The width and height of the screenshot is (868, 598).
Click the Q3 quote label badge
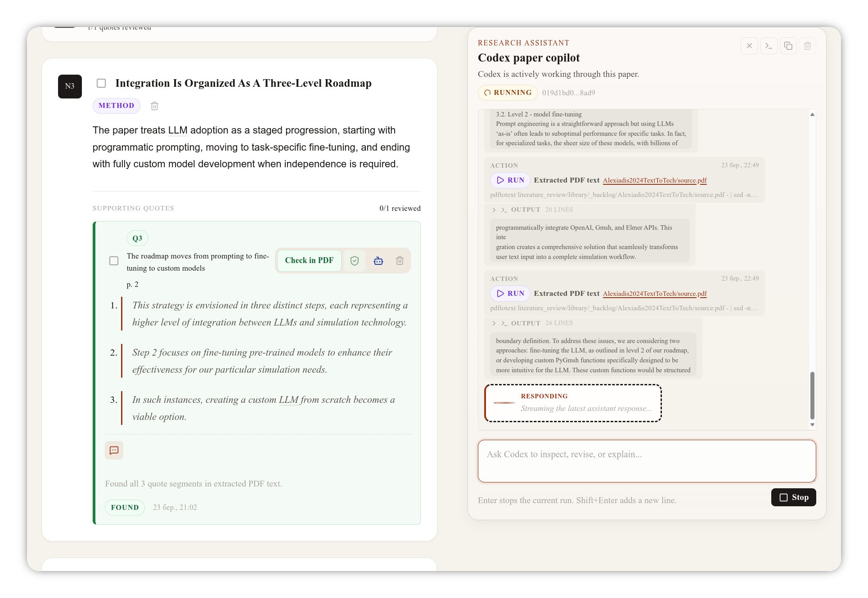pos(137,238)
